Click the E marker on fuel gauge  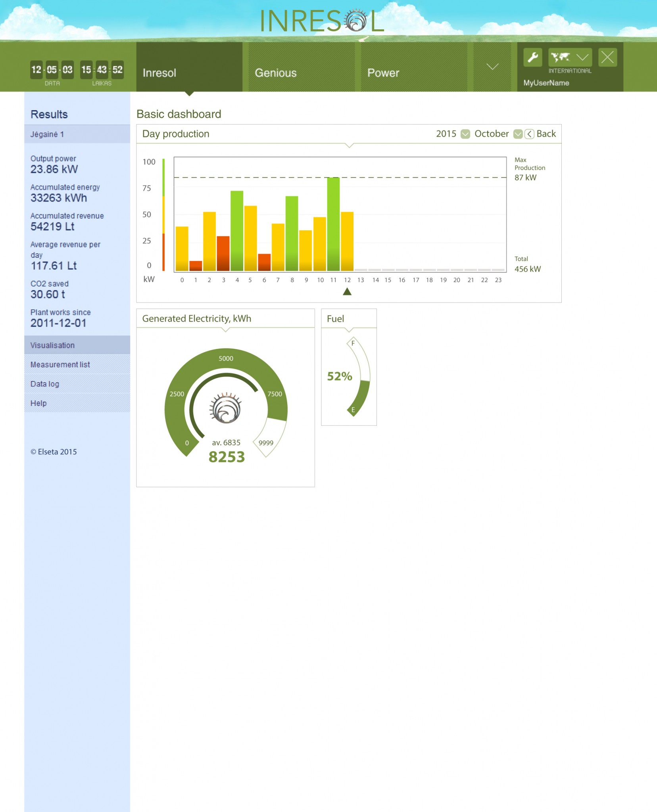pyautogui.click(x=353, y=410)
